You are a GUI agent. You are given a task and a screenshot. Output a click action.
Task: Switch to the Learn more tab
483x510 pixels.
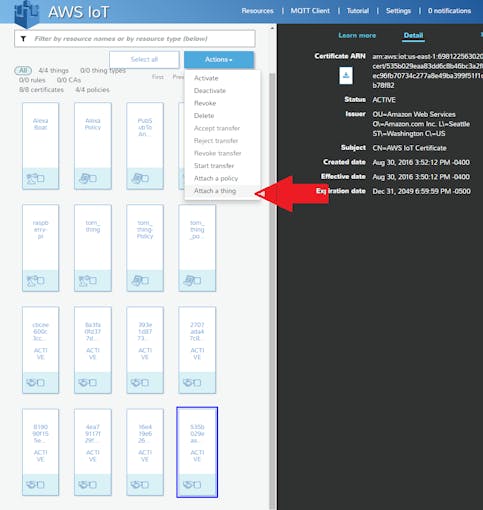click(357, 35)
